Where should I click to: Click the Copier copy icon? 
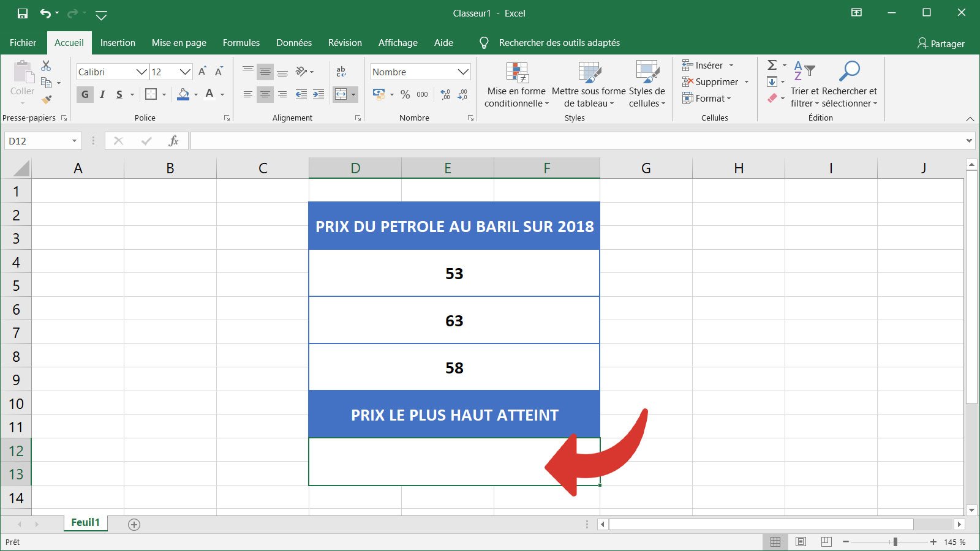coord(45,81)
